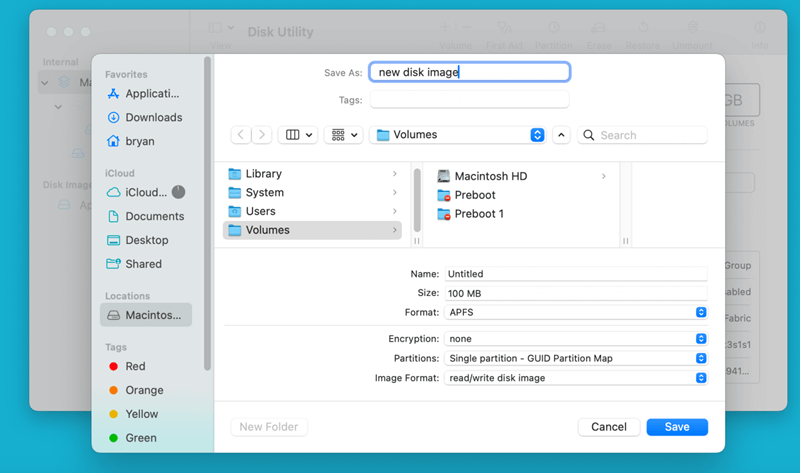Screen dimensions: 800x473
Task: Click Unmount in Disk Utility toolbar
Action: [692, 35]
